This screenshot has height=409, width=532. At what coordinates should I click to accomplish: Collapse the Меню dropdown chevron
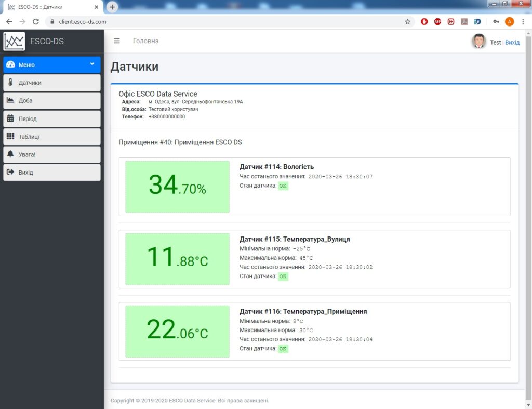[x=92, y=64]
